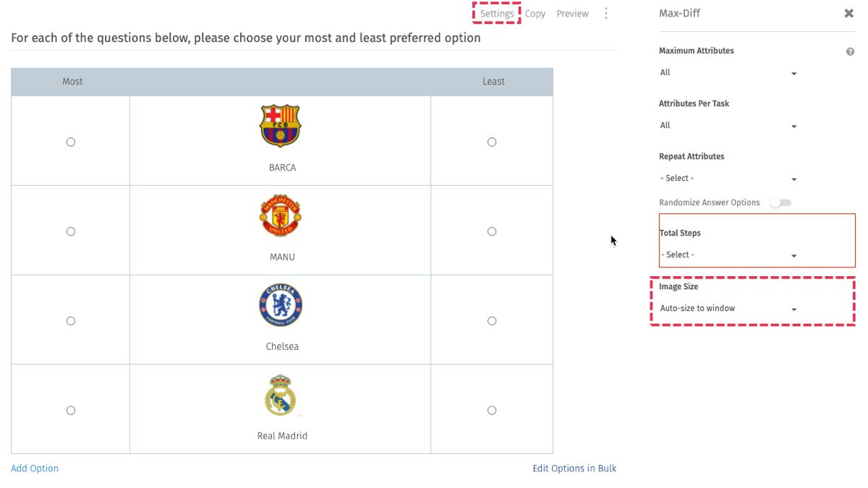
Task: Click the Manchester United crest image
Action: point(280,215)
